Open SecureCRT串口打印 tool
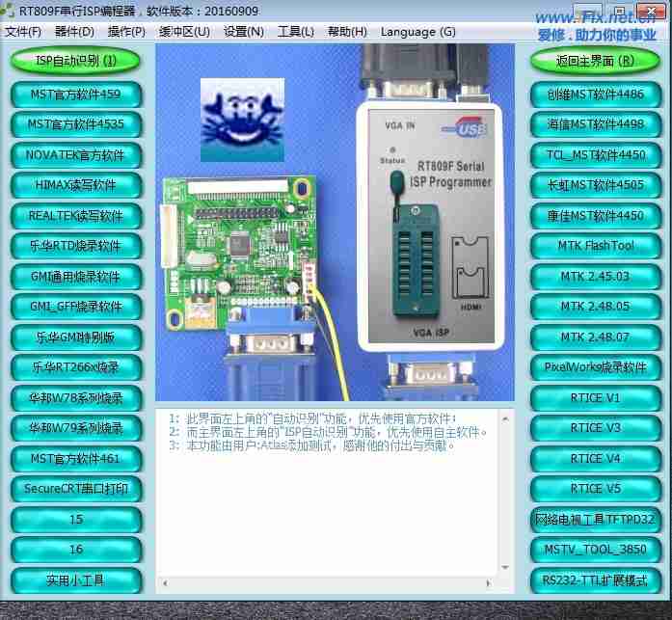The width and height of the screenshot is (672, 620). [x=76, y=489]
